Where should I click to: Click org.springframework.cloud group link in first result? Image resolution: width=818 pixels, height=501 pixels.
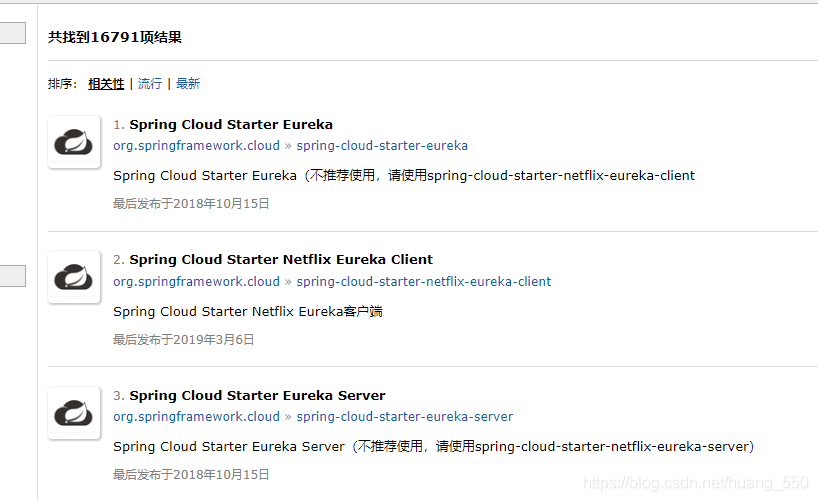196,146
